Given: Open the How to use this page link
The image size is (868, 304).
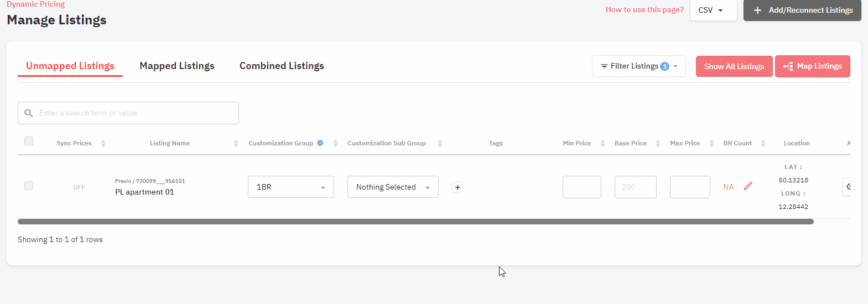Looking at the screenshot, I should pos(644,9).
